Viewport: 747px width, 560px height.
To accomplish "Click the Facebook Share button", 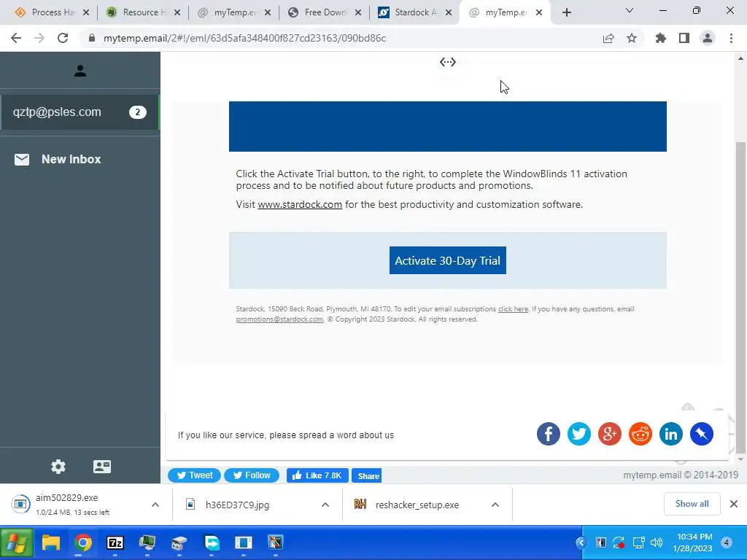I will [x=367, y=475].
